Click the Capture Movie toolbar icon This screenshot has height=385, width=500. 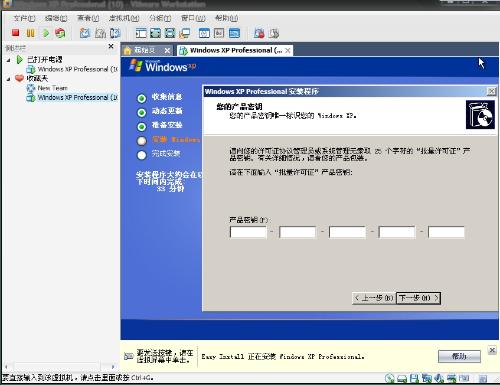274,33
